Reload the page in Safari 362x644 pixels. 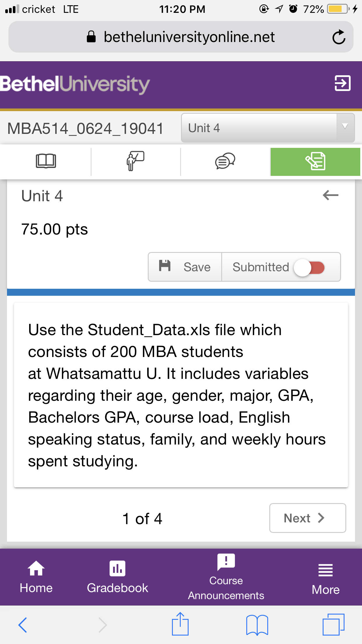[339, 37]
